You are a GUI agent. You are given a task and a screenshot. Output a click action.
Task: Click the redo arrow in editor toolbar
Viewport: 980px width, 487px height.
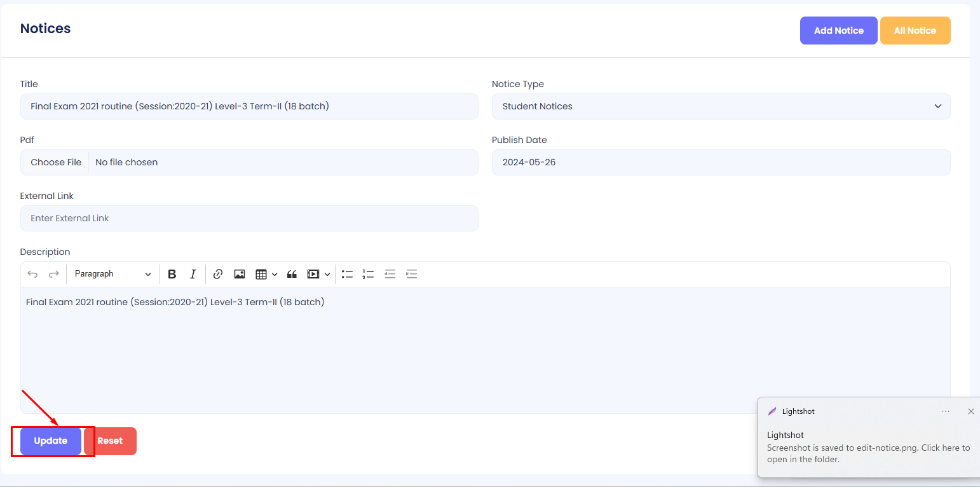(54, 274)
